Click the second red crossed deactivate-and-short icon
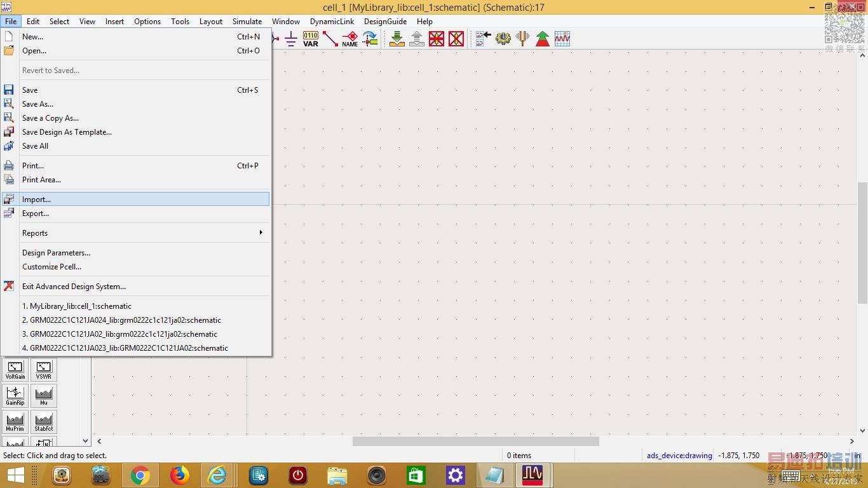Screen dimensions: 868x488 pos(456,39)
